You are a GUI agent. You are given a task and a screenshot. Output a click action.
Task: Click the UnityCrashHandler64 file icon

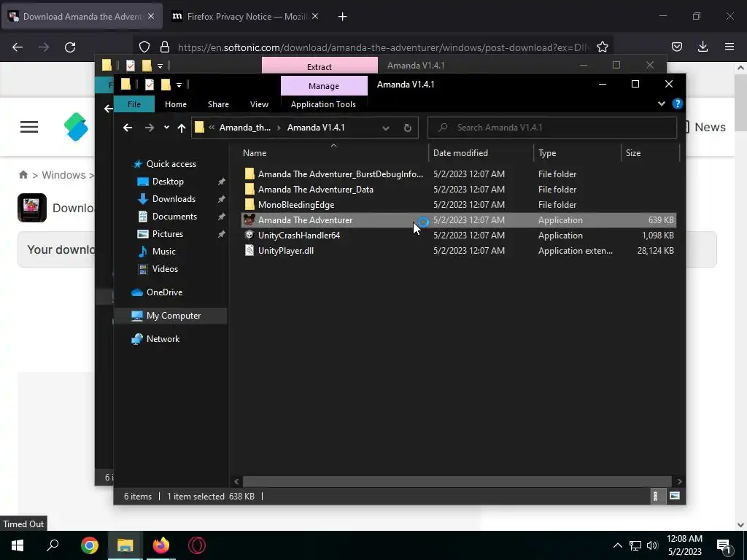[249, 236]
